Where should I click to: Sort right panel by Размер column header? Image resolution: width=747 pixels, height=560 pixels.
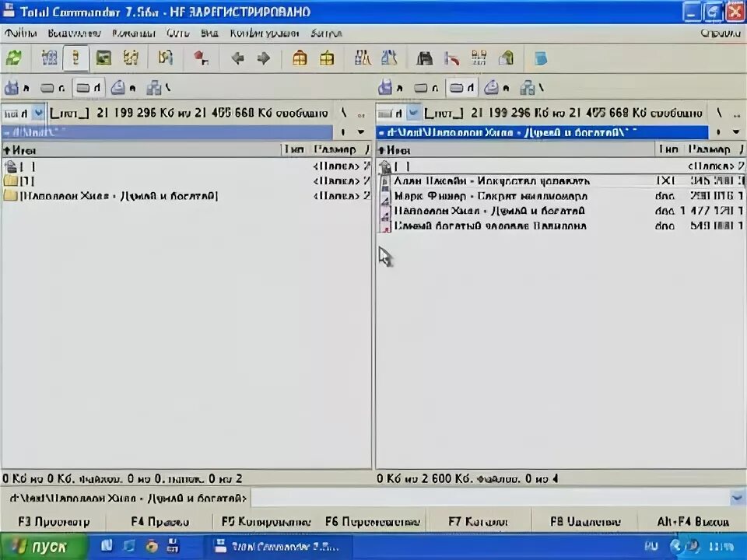pos(710,150)
